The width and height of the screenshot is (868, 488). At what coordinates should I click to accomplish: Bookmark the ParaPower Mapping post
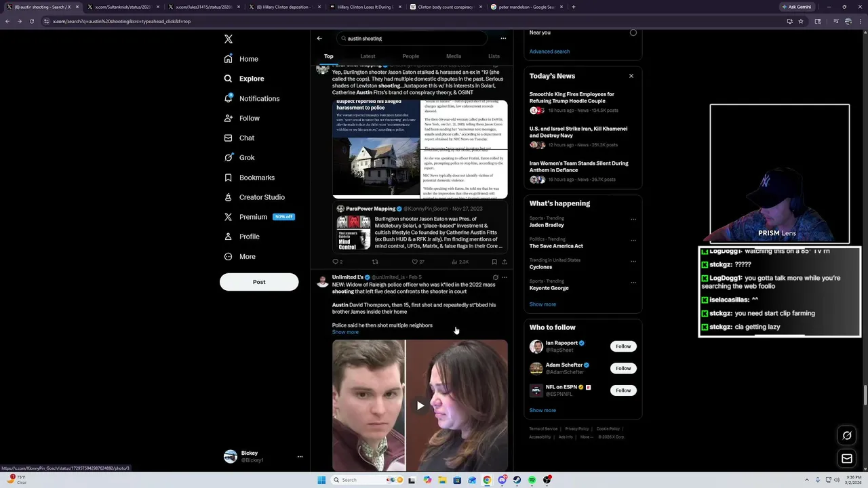point(494,262)
